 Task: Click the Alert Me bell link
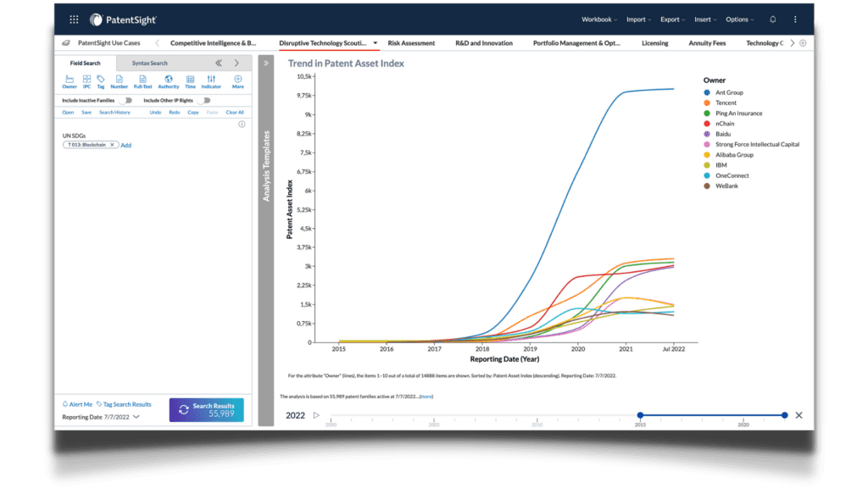[x=77, y=404]
